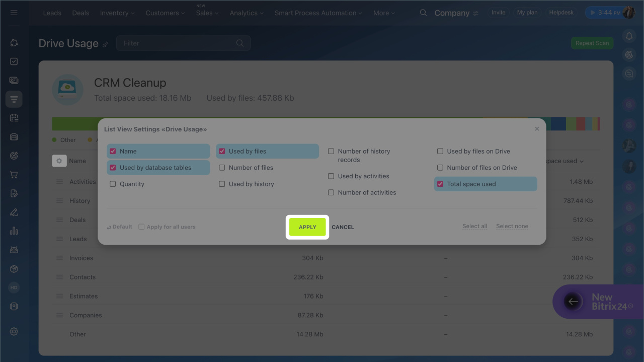Expand the More menu dropdown

coord(384,13)
